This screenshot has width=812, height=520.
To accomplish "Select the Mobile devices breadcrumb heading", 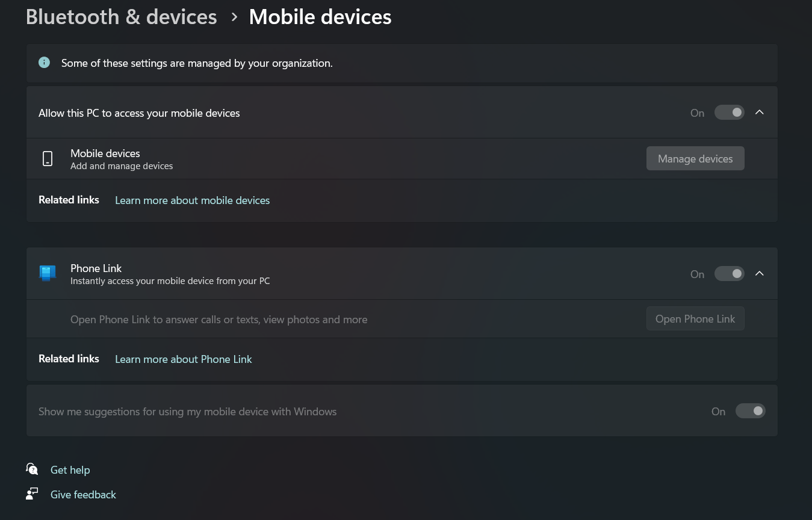I will coord(320,16).
